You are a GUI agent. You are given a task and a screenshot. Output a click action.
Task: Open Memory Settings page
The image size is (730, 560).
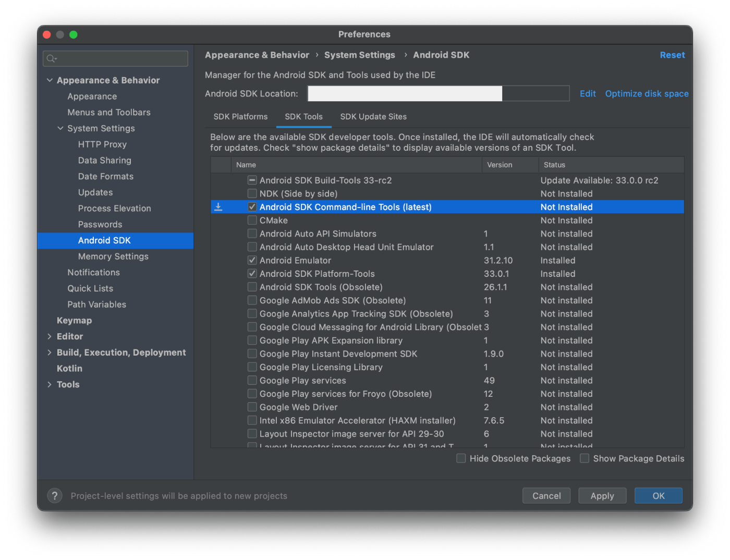click(113, 257)
